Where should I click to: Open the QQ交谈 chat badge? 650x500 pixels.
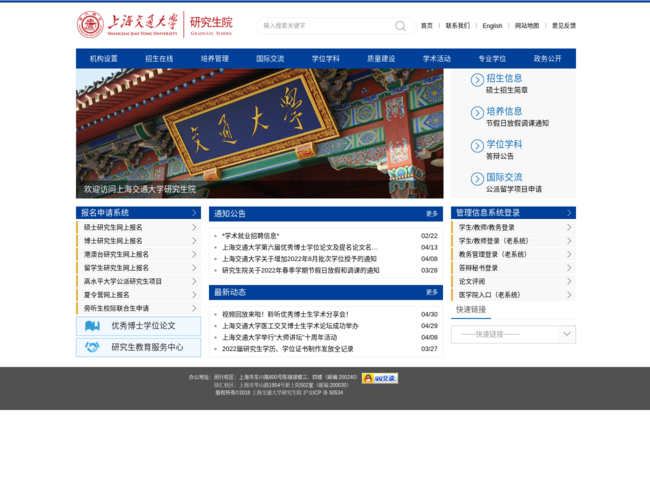[380, 378]
